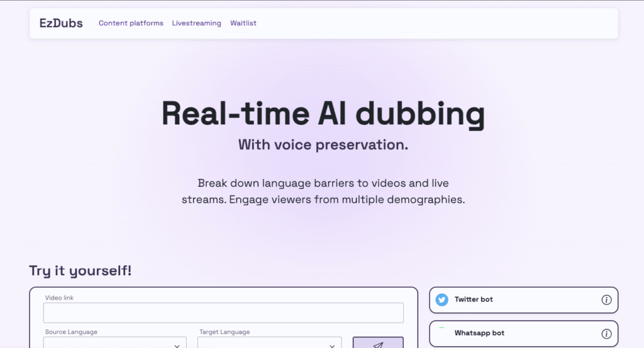Click the EzDubs logo
This screenshot has width=644, height=348.
(x=61, y=23)
